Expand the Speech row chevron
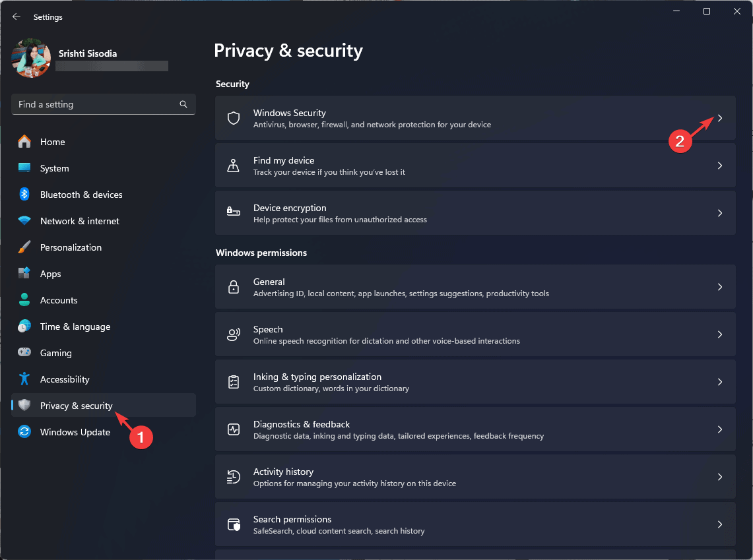The width and height of the screenshot is (753, 560). coord(720,334)
